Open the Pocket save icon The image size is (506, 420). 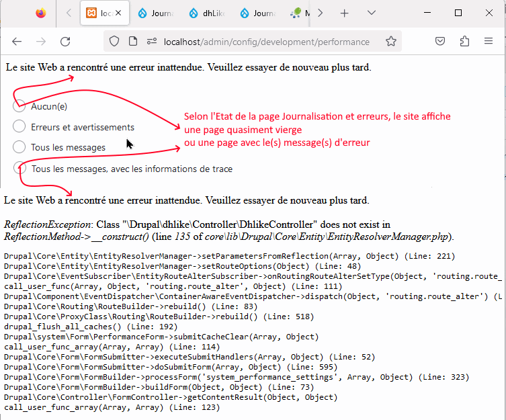(x=440, y=42)
